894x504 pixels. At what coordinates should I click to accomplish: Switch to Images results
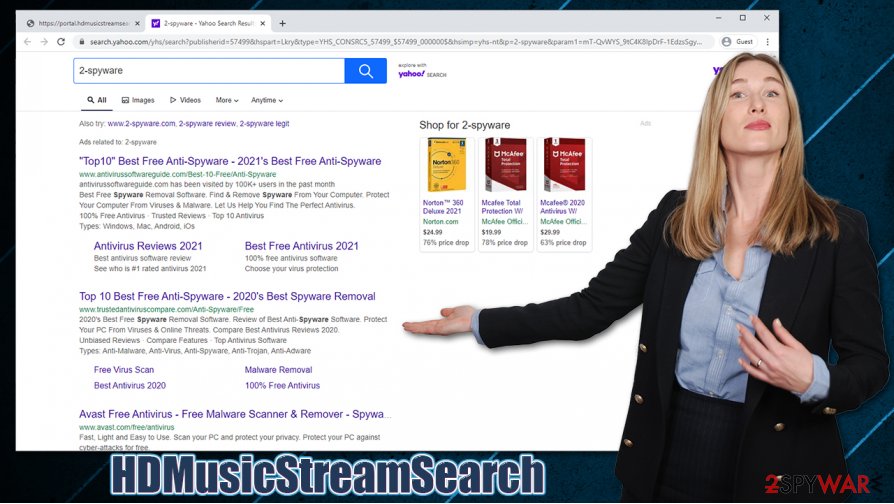pos(138,100)
